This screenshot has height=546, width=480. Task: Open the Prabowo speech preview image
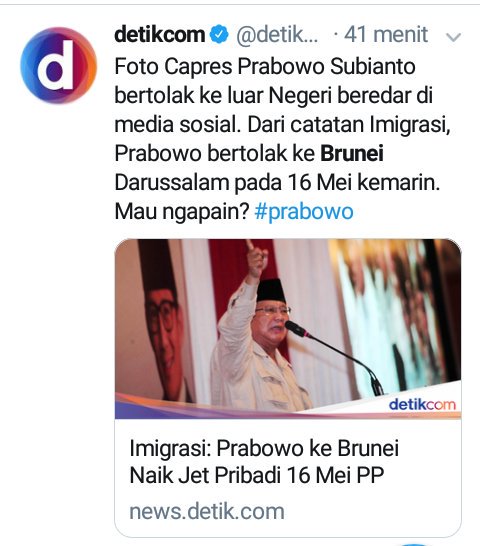tap(288, 328)
